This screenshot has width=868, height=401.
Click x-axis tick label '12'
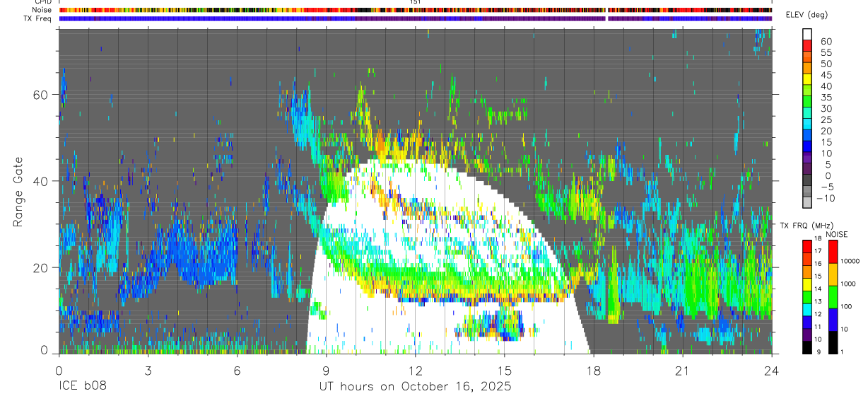click(x=415, y=370)
